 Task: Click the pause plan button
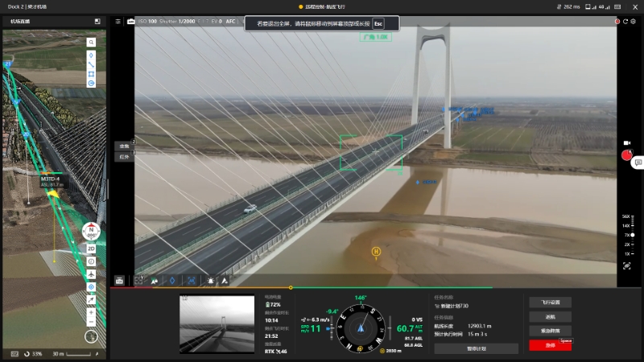[476, 348]
